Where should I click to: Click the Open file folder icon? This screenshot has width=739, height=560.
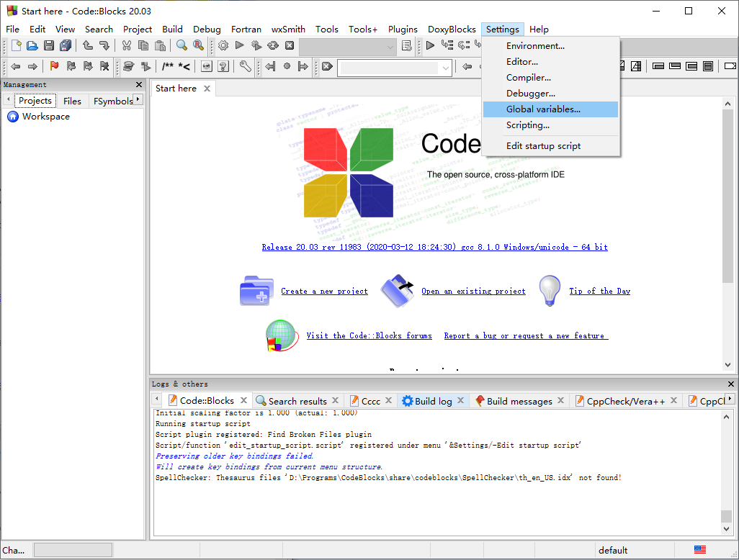[x=32, y=45]
